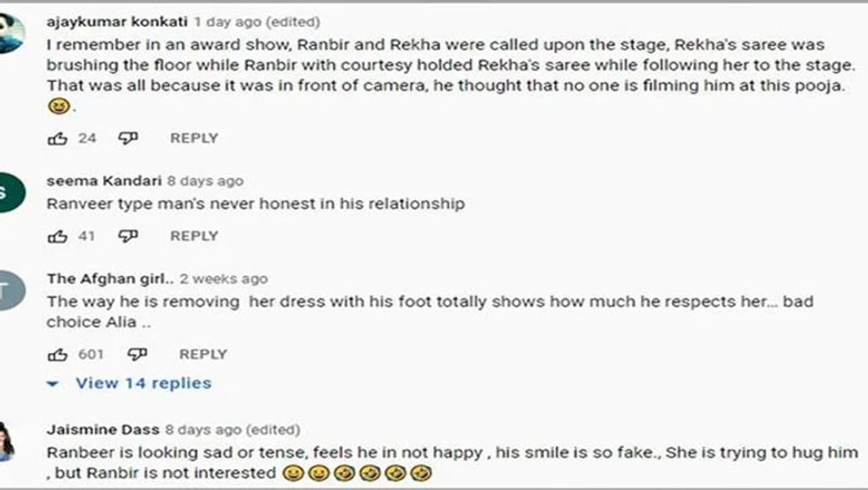
Task: Reply to seema Kandari's comment
Action: [x=194, y=236]
